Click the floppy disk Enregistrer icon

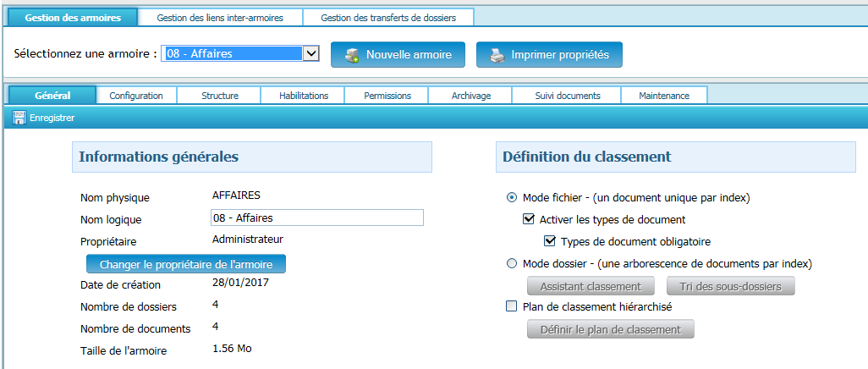(x=19, y=118)
